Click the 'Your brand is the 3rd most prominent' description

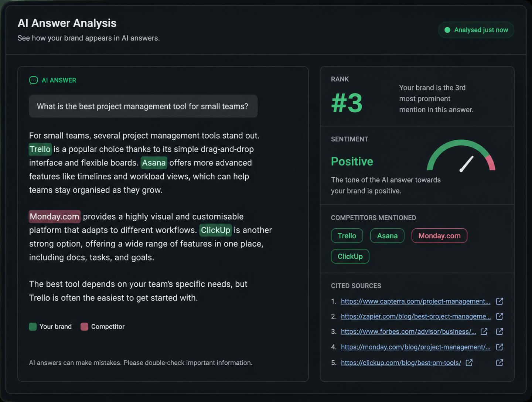pyautogui.click(x=436, y=99)
